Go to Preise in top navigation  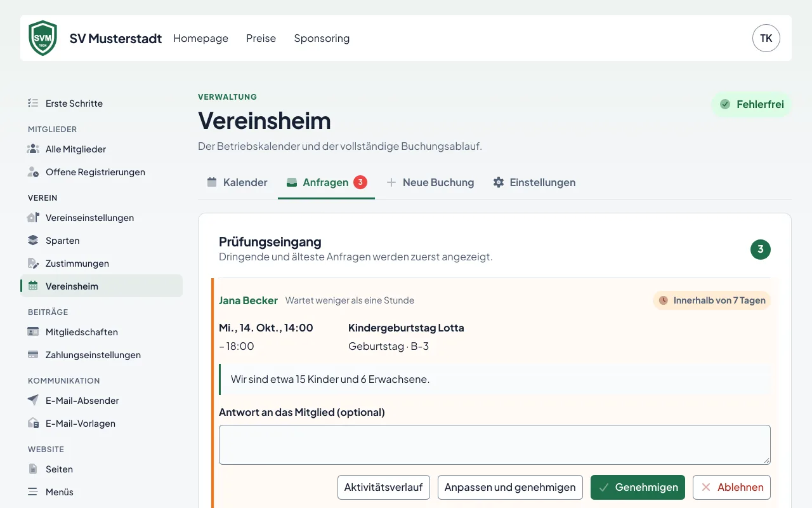(x=261, y=38)
